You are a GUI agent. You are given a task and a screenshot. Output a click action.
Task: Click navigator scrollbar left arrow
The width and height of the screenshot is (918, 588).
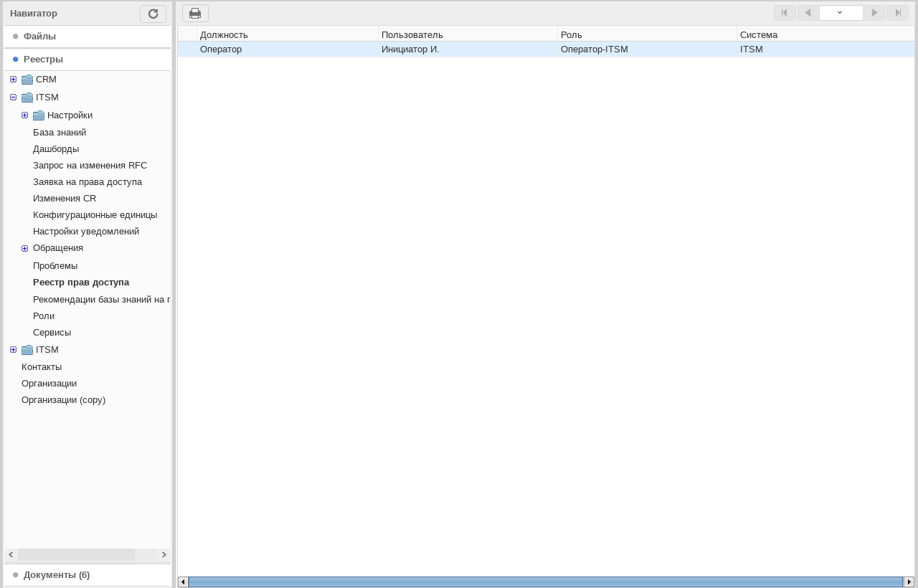pyautogui.click(x=11, y=555)
